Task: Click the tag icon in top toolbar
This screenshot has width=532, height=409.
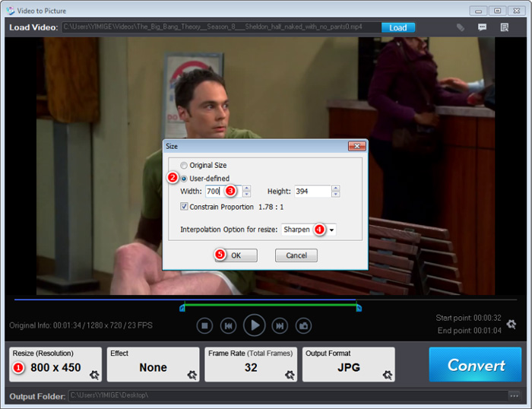Action: (461, 27)
